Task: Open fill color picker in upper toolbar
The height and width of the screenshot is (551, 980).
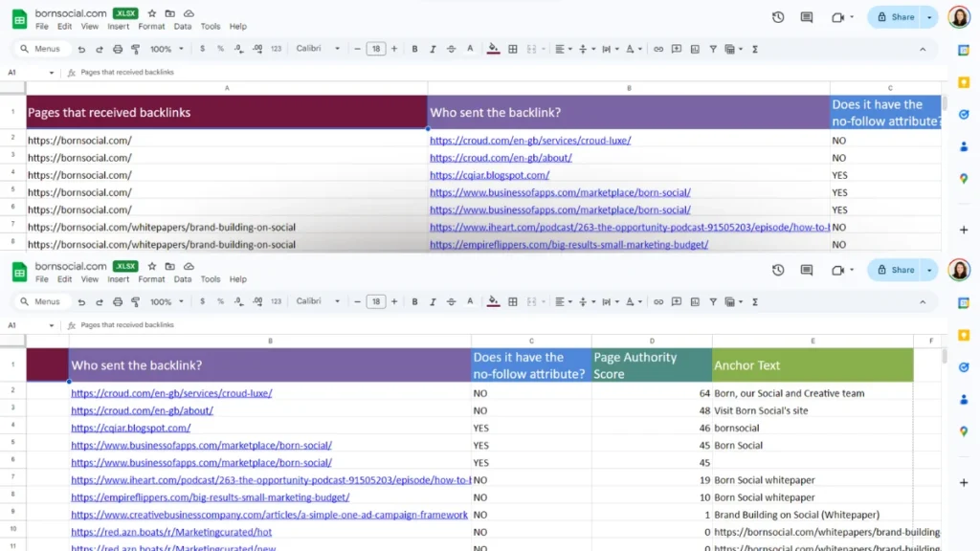Action: 493,49
